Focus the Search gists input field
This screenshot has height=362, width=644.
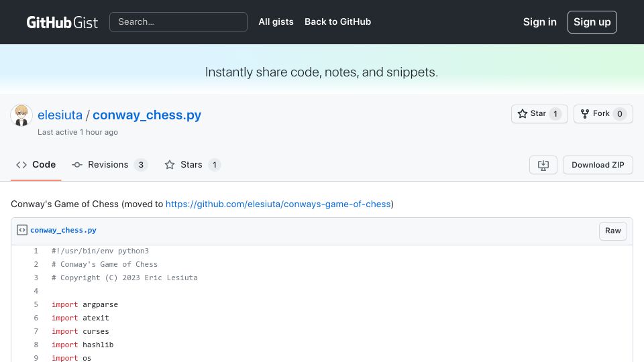pyautogui.click(x=178, y=22)
